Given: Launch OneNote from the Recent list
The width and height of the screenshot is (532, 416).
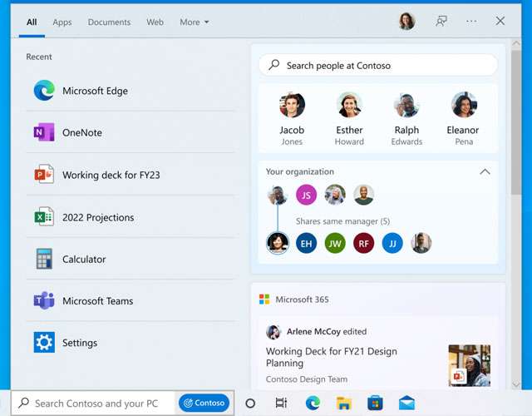Looking at the screenshot, I should click(x=131, y=132).
